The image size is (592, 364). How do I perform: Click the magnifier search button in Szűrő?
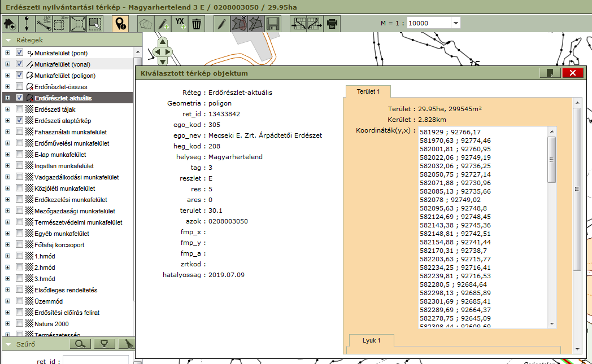click(80, 344)
